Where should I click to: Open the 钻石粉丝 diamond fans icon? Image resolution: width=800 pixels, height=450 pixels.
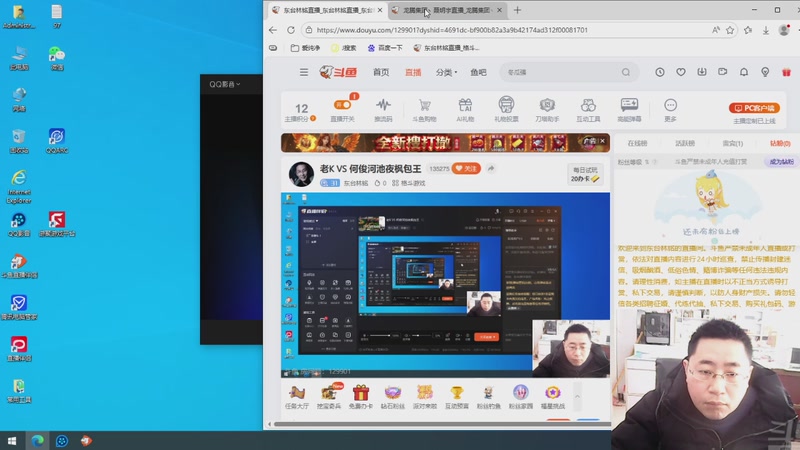click(x=392, y=397)
